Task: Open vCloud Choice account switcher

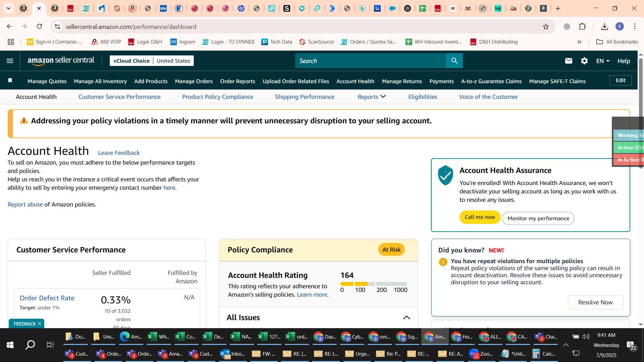Action: pos(152,61)
